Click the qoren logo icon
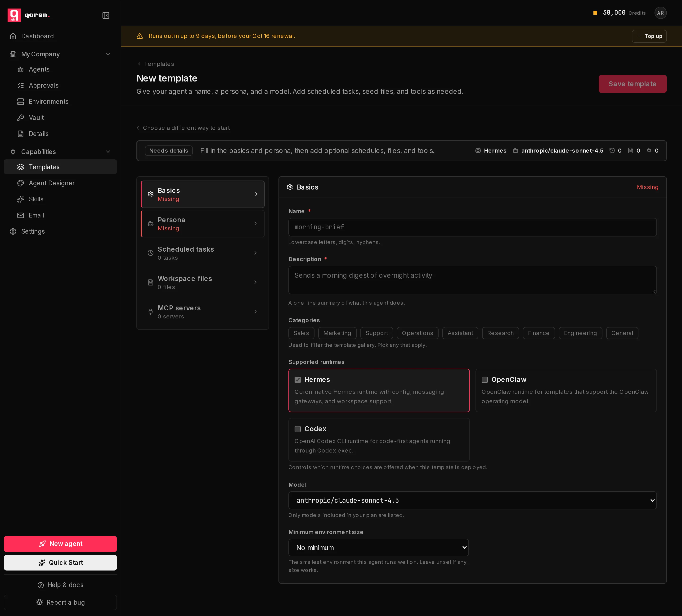Image resolution: width=682 pixels, height=616 pixels. point(14,15)
